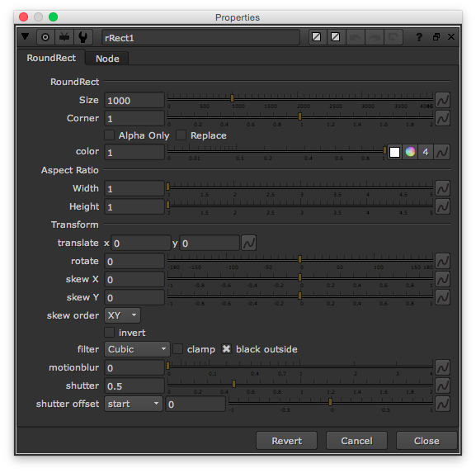Switch to the Node tab
Image resolution: width=476 pixels, height=473 pixels.
(x=107, y=59)
